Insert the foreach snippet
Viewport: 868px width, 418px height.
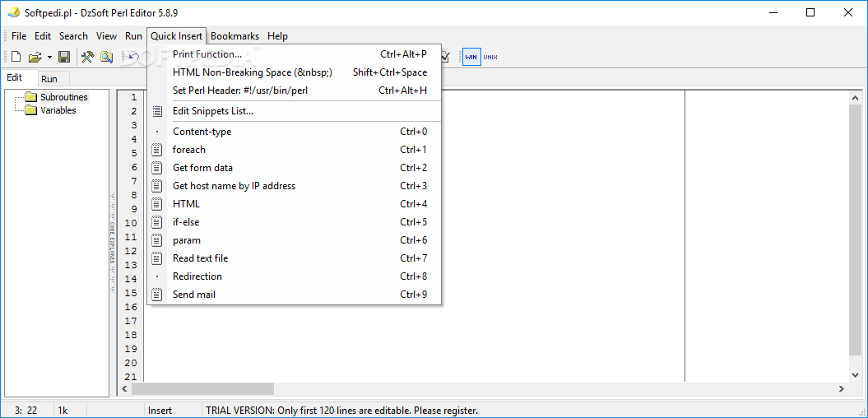[294, 150]
